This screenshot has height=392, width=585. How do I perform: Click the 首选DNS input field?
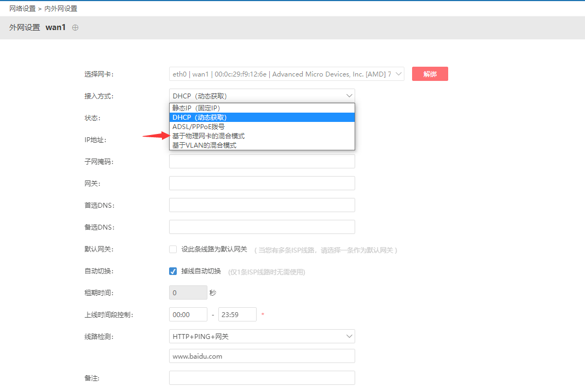262,205
